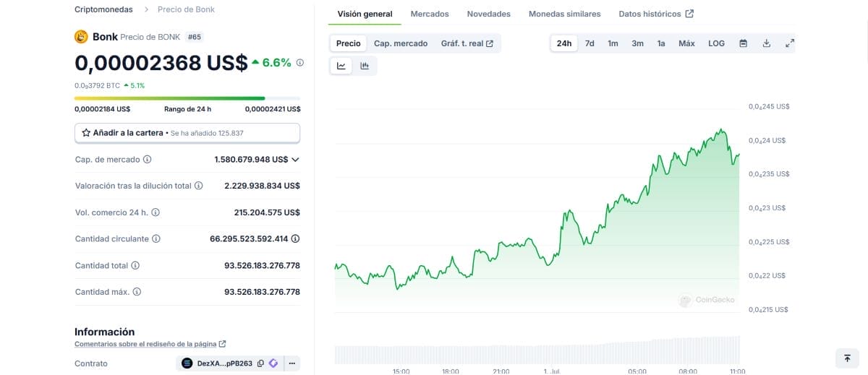Toggle the LOG scale option
Screen dimensions: 868x375
[x=716, y=43]
